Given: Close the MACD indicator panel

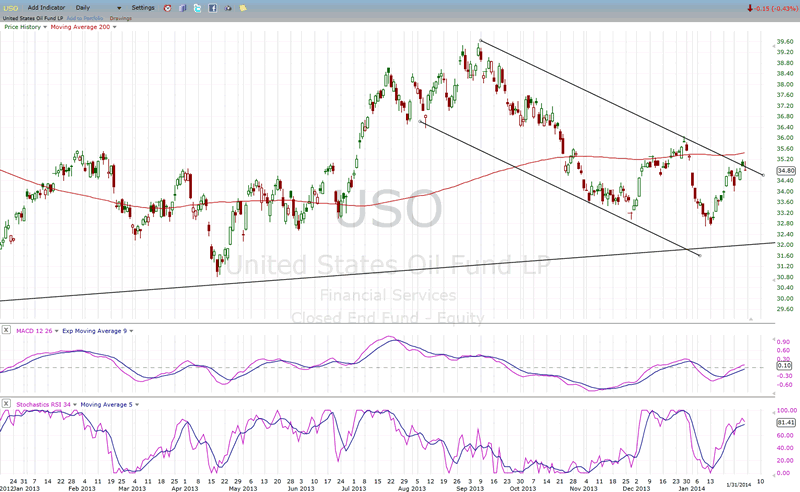Looking at the screenshot, I should 6,330.
